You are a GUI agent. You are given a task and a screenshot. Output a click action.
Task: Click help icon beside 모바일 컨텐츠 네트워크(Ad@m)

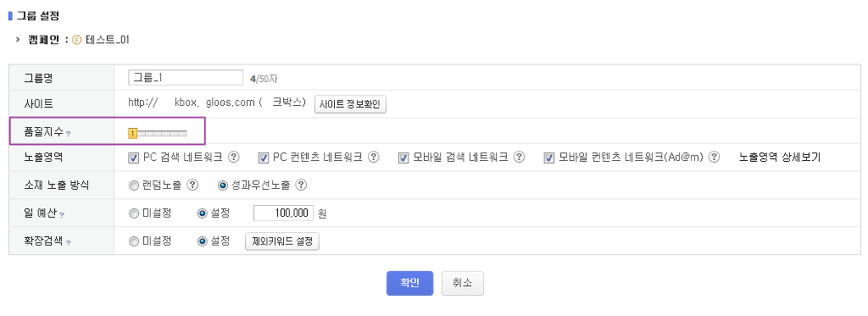[714, 158]
